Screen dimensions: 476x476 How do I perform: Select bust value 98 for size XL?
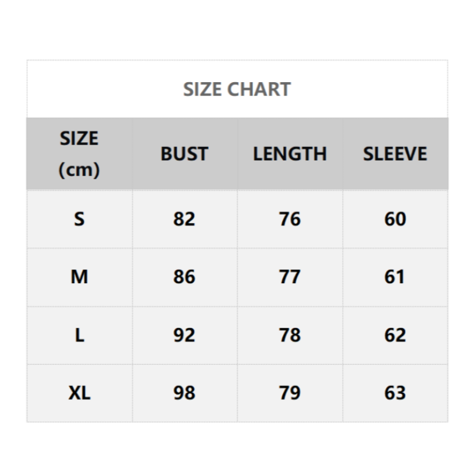click(x=184, y=393)
